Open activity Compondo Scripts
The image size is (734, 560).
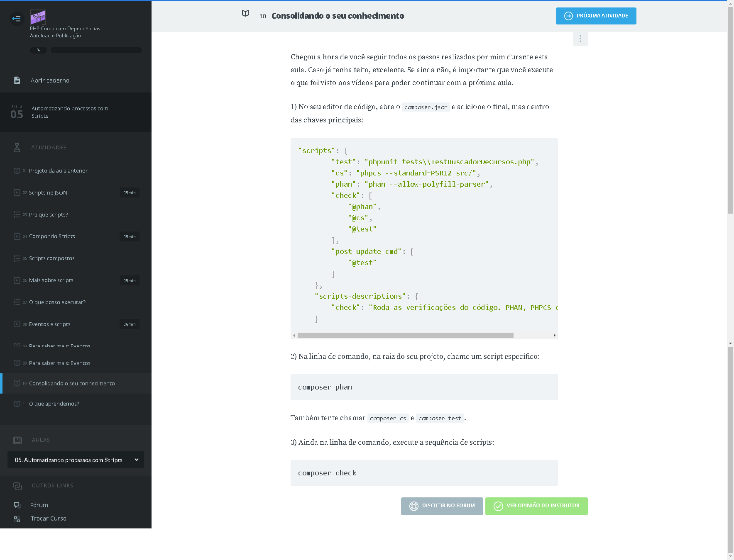(52, 236)
